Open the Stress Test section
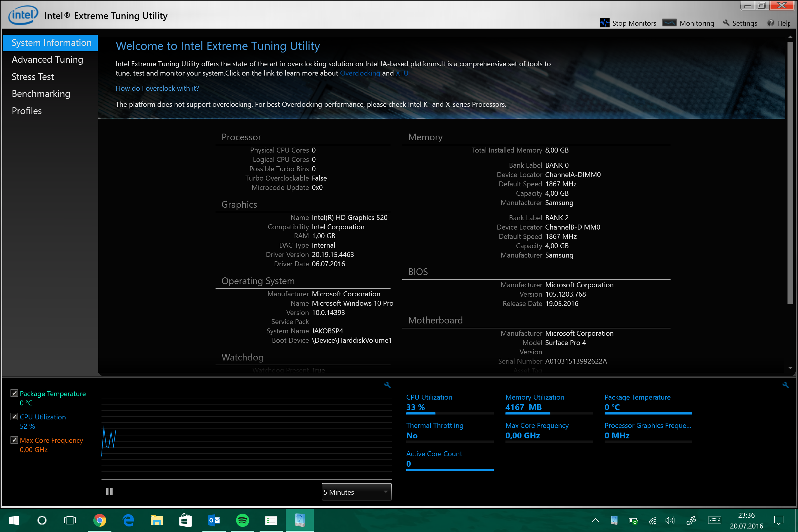Viewport: 798px width, 532px height. (x=33, y=77)
